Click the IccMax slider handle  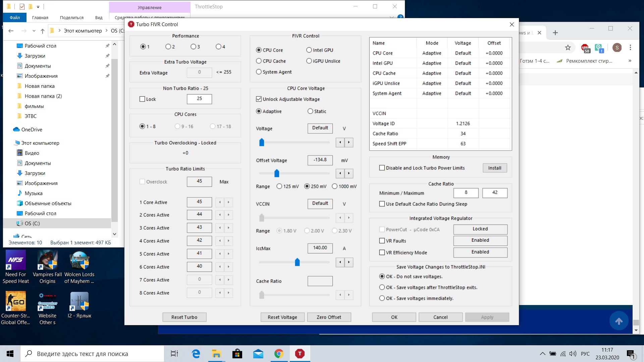[297, 262]
